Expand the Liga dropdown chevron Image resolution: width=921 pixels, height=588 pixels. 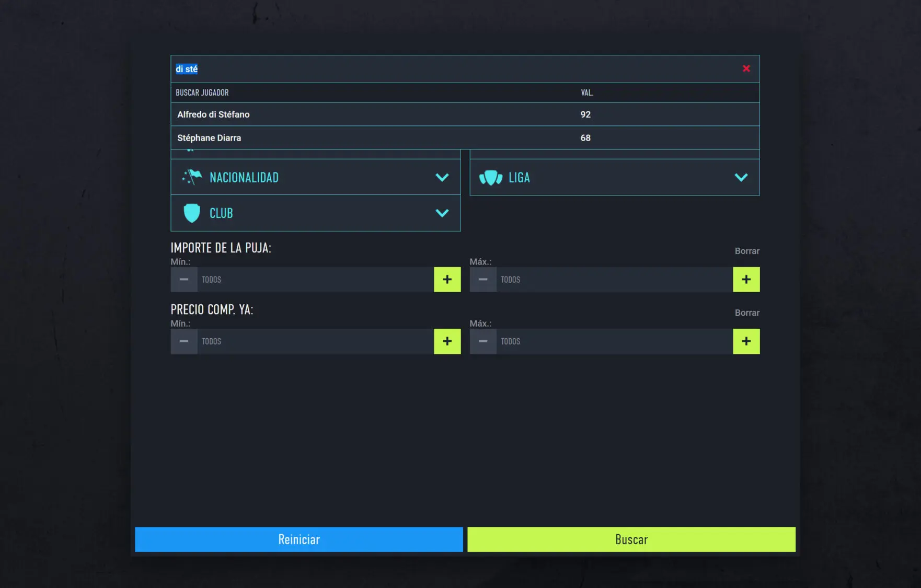pyautogui.click(x=741, y=177)
